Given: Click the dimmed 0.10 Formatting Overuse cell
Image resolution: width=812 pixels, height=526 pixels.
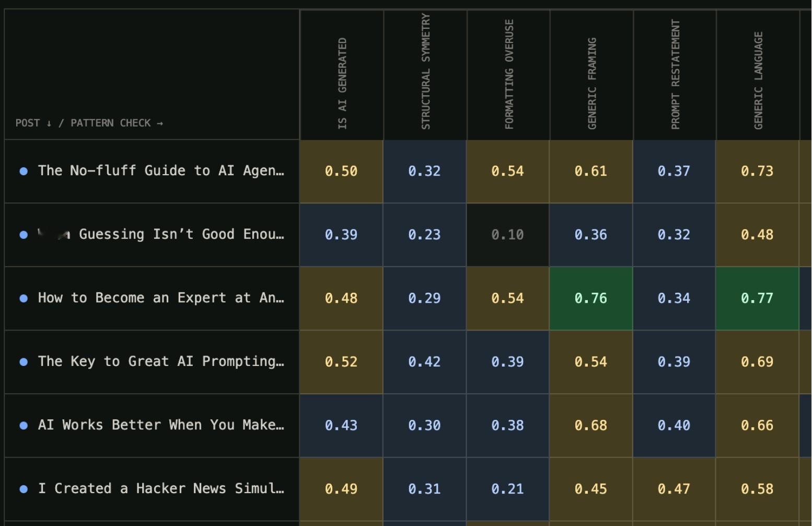Looking at the screenshot, I should point(508,235).
